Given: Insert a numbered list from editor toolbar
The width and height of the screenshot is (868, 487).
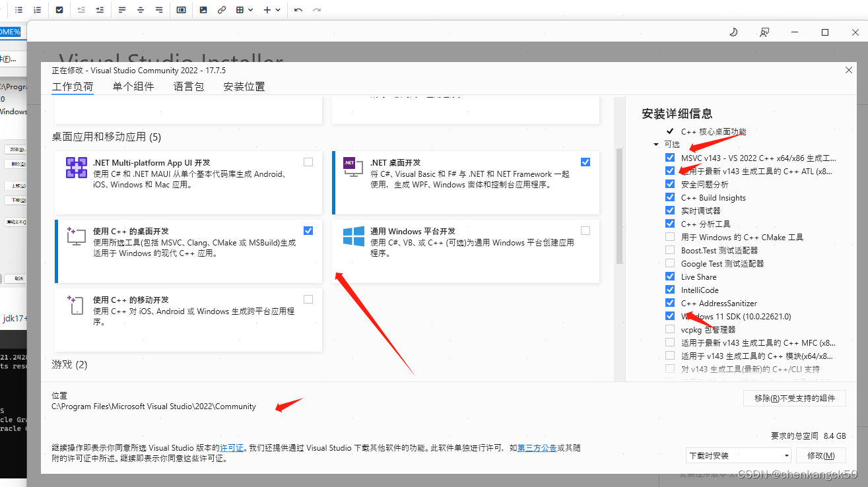Looking at the screenshot, I should 37,10.
